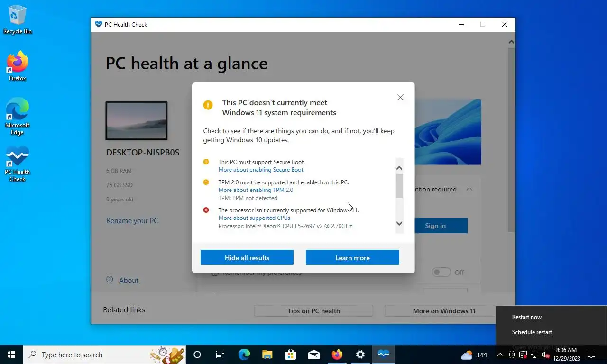
Task: Select the Firefox desktop shortcut
Action: click(x=18, y=66)
